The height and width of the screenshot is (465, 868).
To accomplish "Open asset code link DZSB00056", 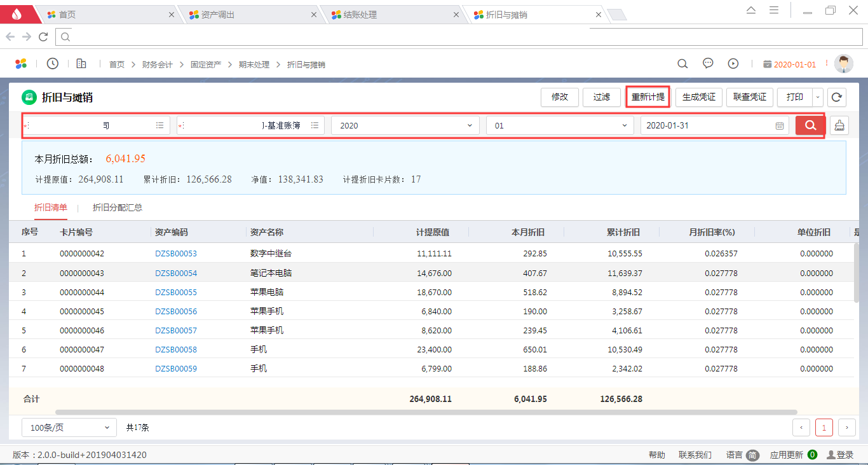I will 176,312.
